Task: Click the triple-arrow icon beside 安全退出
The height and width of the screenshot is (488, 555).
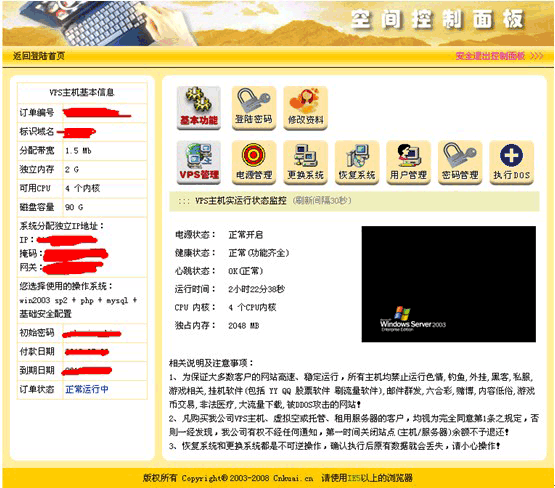Action: pos(537,56)
